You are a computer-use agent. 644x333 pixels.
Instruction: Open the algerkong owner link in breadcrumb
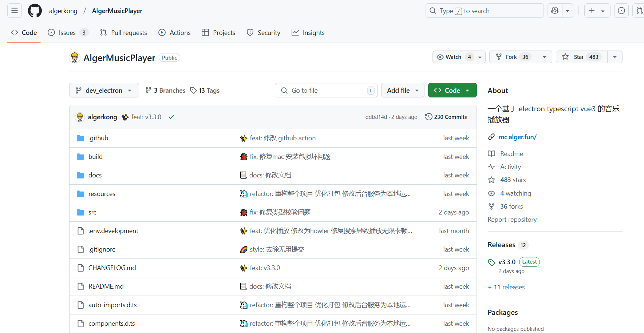63,11
